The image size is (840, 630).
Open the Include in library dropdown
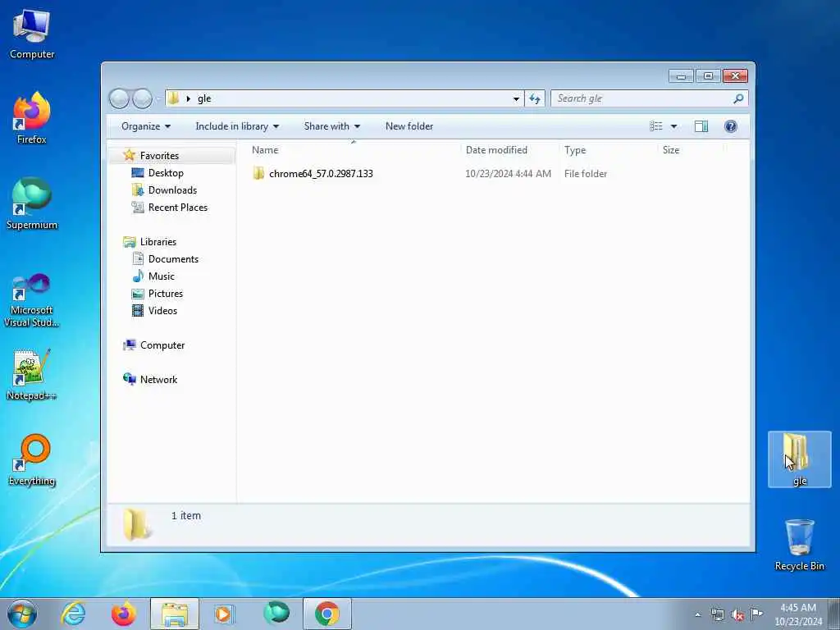pos(237,126)
